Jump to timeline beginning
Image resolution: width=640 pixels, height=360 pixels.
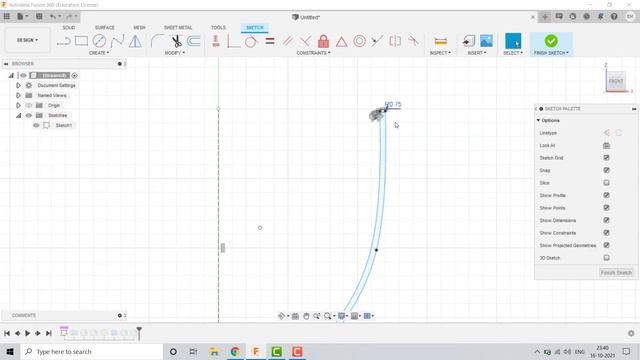[7, 333]
